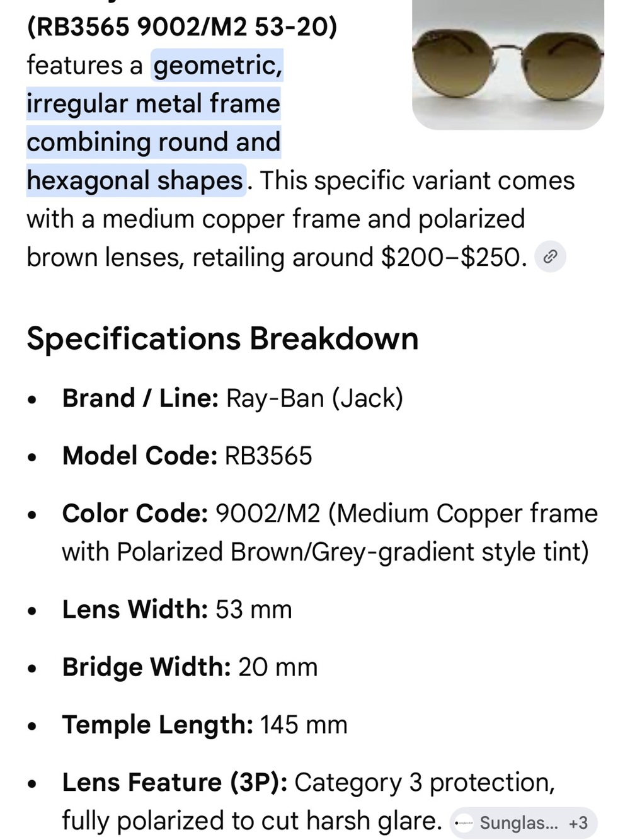Select the Specifications Breakdown heading

pos(222,338)
